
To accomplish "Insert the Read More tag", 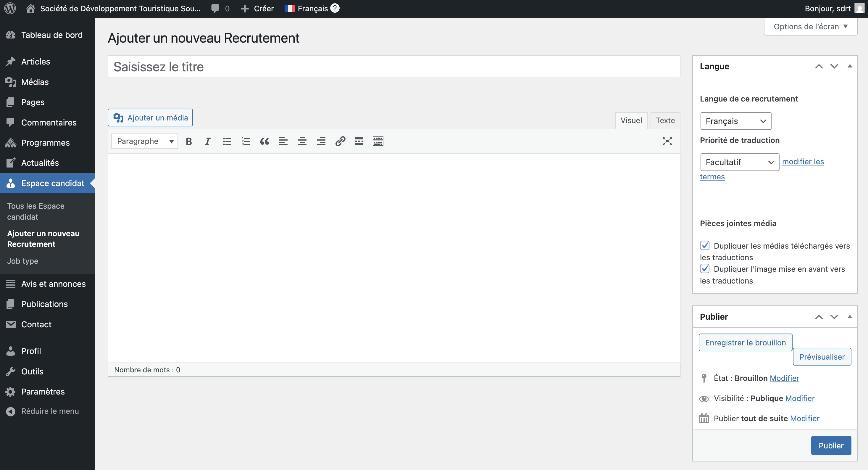I will pos(359,141).
